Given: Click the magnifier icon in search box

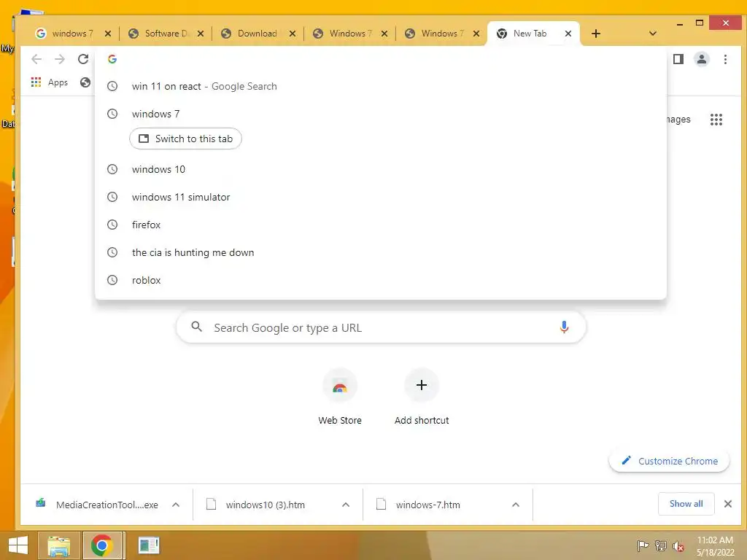Looking at the screenshot, I should click(197, 327).
